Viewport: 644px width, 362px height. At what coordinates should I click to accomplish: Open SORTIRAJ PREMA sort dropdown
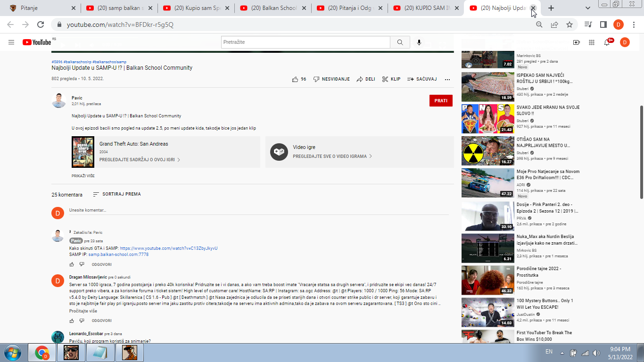[117, 194]
